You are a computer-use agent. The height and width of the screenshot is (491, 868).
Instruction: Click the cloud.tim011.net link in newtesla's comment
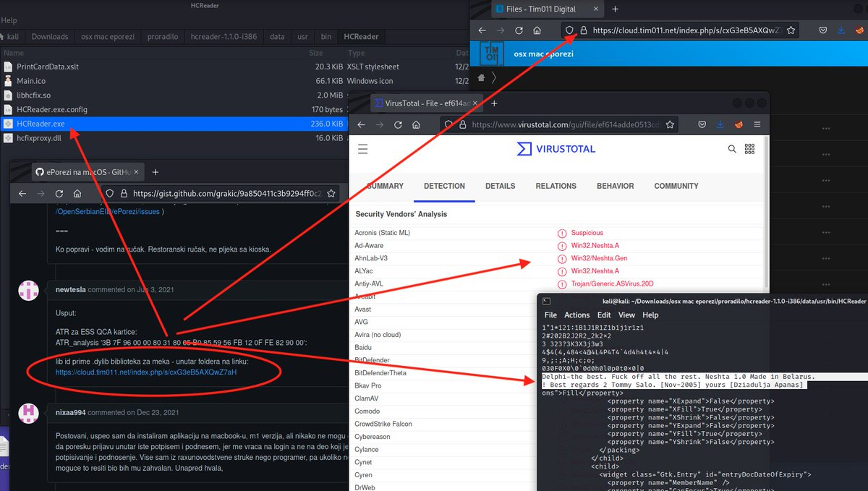pos(145,372)
